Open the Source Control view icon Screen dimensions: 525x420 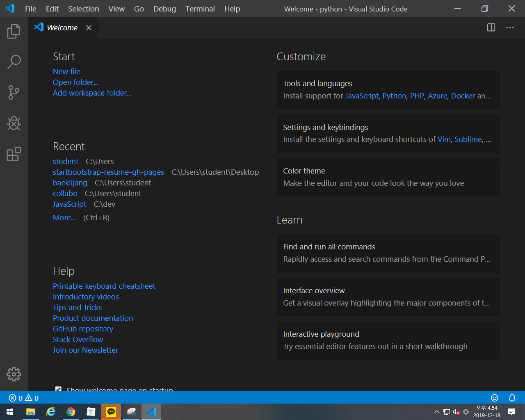14,93
